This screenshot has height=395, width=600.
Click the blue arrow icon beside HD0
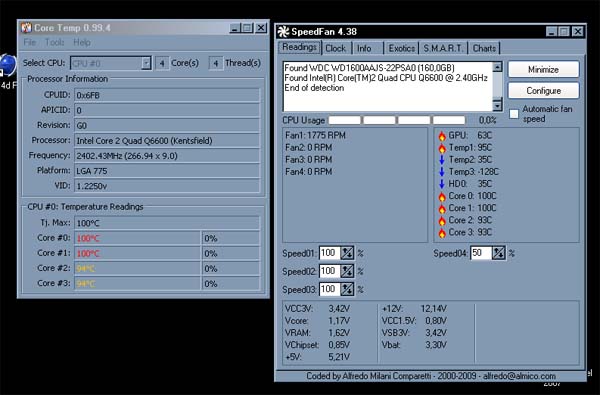coord(442,184)
